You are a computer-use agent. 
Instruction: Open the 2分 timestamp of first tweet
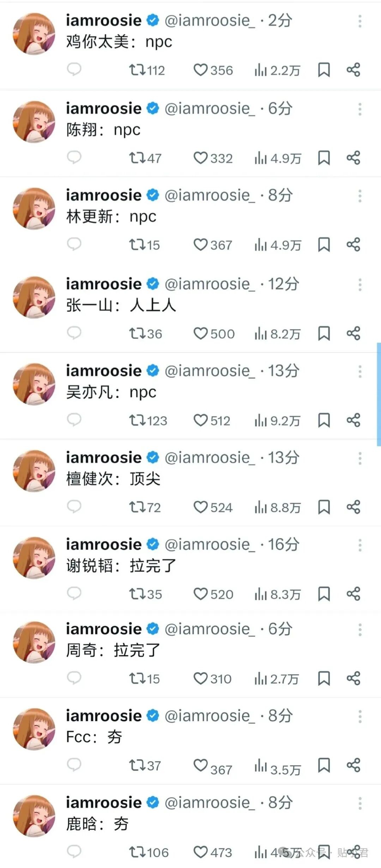coord(280,20)
